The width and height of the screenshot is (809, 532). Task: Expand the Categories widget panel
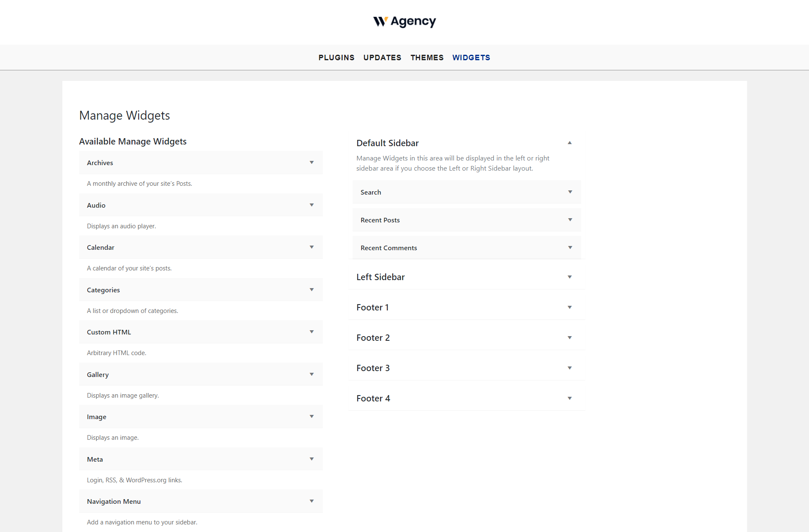311,290
